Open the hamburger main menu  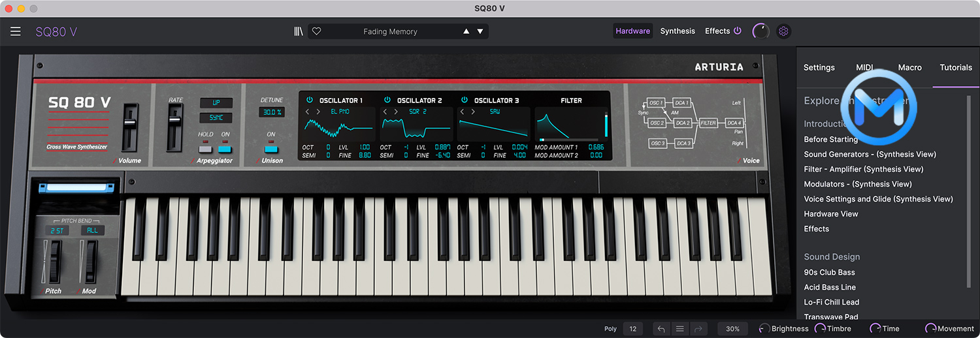point(16,31)
